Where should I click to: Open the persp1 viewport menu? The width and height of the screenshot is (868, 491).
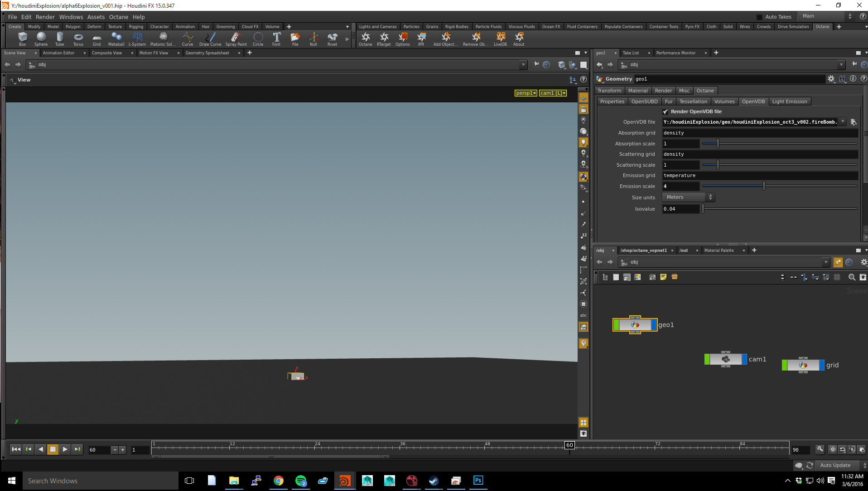(526, 93)
